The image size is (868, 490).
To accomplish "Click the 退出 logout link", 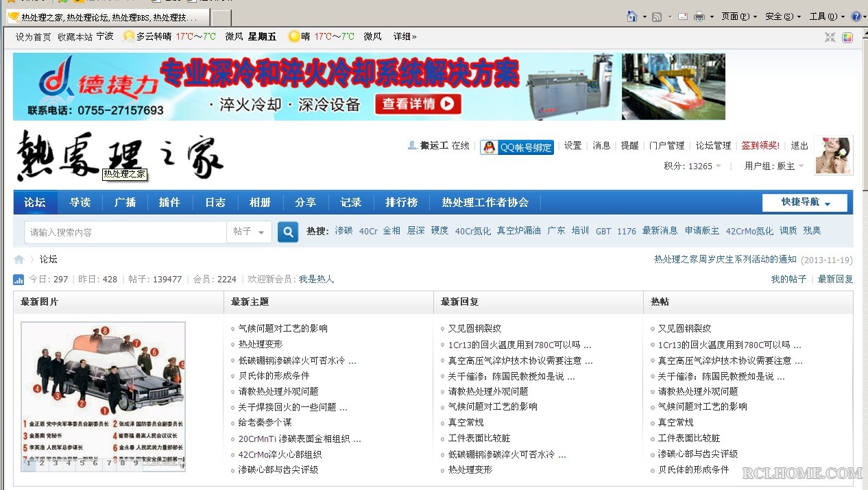I will 799,145.
